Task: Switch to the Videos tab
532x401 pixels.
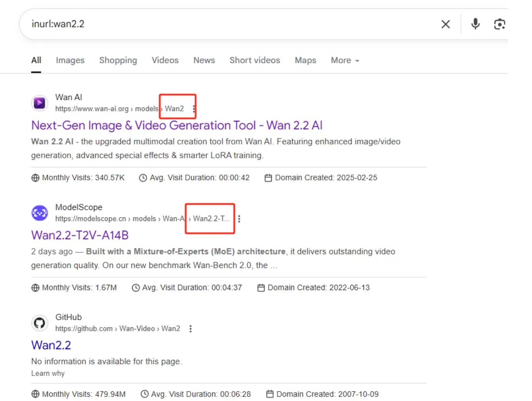Action: 165,60
